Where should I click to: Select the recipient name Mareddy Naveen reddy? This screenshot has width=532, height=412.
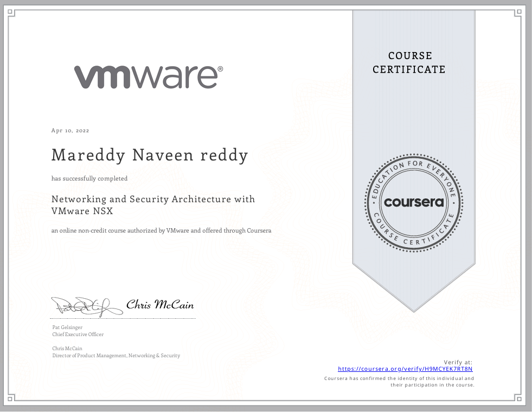(x=150, y=155)
